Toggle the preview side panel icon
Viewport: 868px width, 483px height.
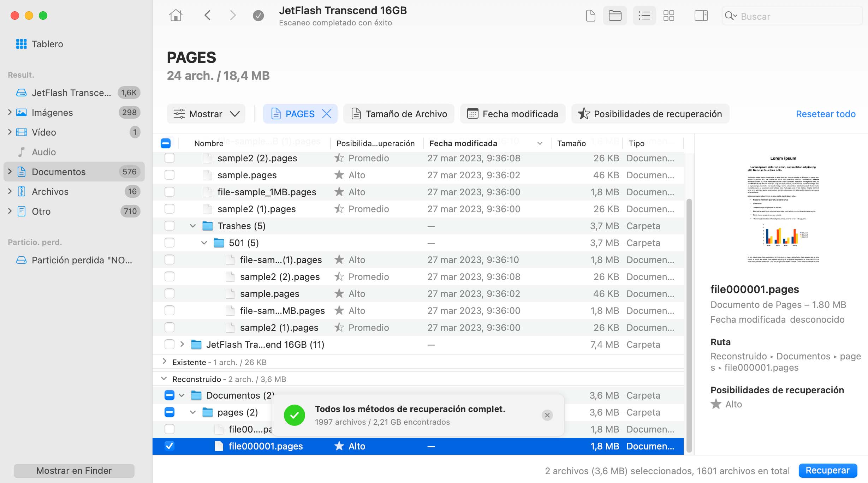701,16
